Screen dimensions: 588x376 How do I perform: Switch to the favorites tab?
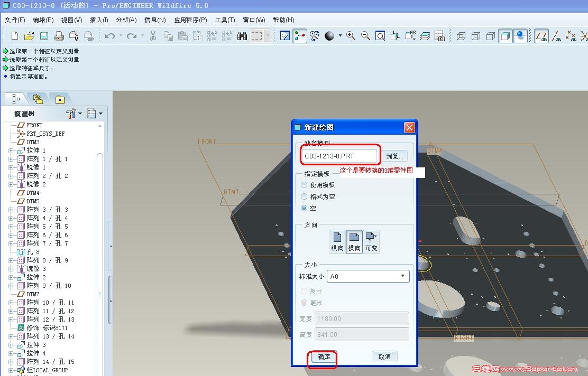(x=60, y=99)
